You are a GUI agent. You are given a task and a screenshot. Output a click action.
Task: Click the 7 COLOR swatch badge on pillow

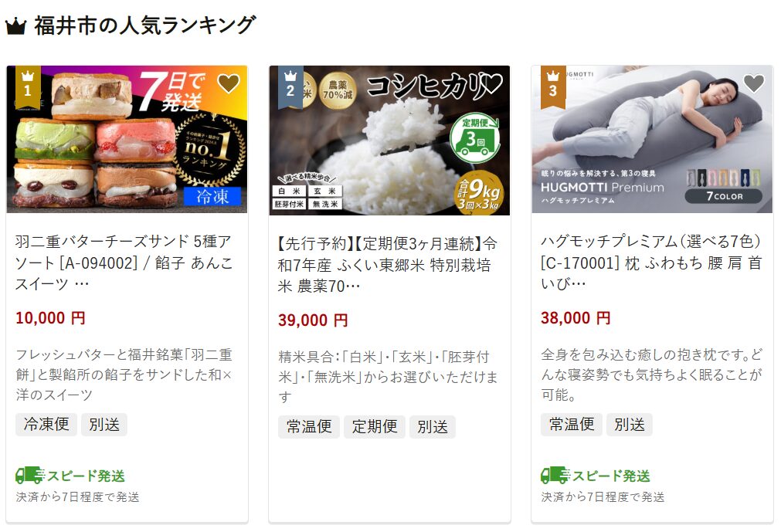pos(724,195)
